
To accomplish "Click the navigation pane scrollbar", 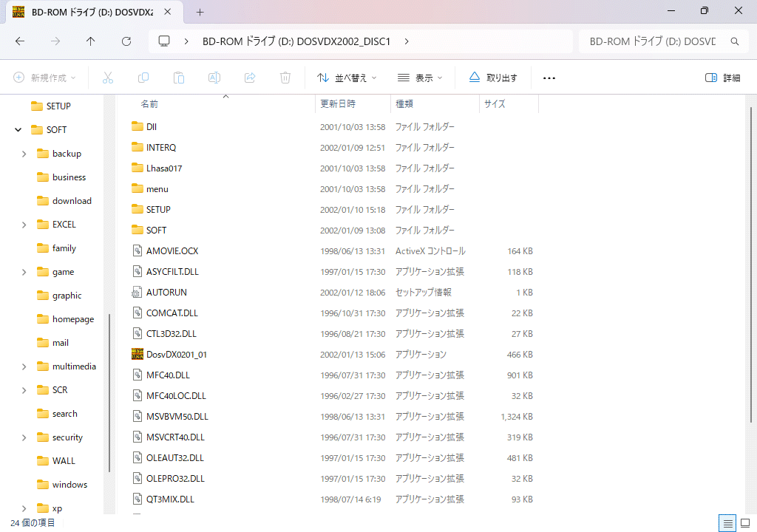I will [109, 392].
